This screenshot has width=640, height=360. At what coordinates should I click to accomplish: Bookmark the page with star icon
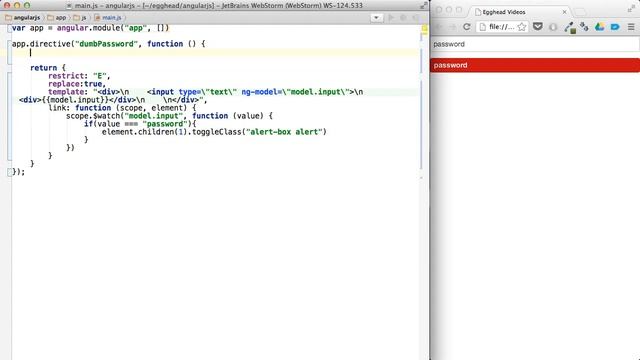click(522, 27)
